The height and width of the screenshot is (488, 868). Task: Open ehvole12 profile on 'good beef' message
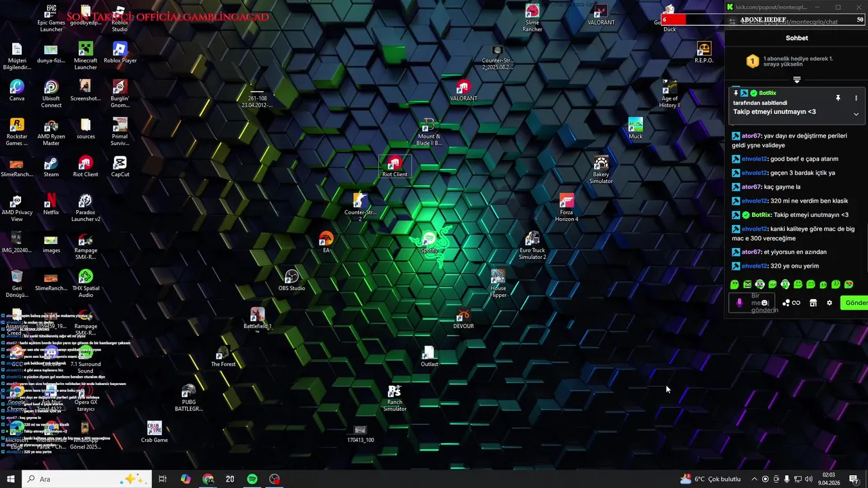click(x=754, y=159)
